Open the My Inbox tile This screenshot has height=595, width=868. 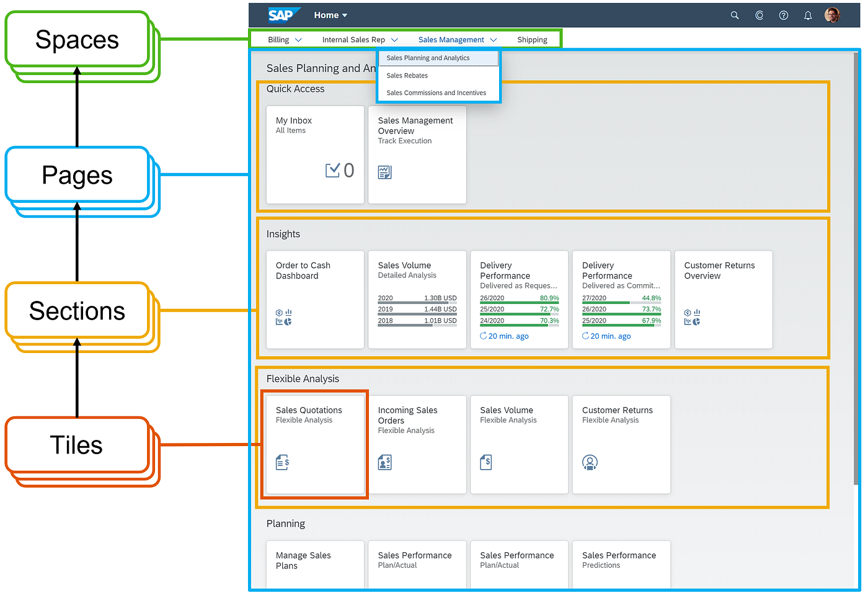pyautogui.click(x=314, y=154)
